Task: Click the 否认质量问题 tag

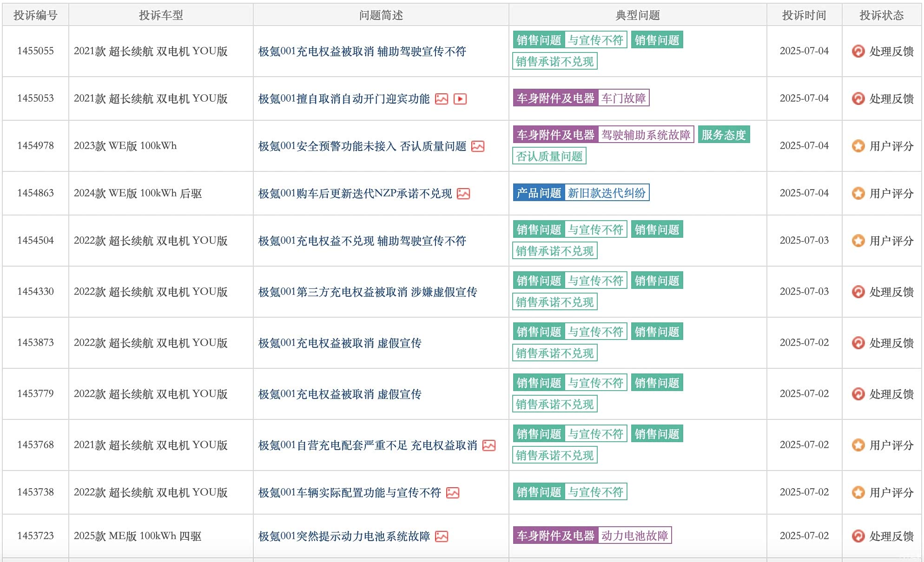Action: click(x=549, y=156)
